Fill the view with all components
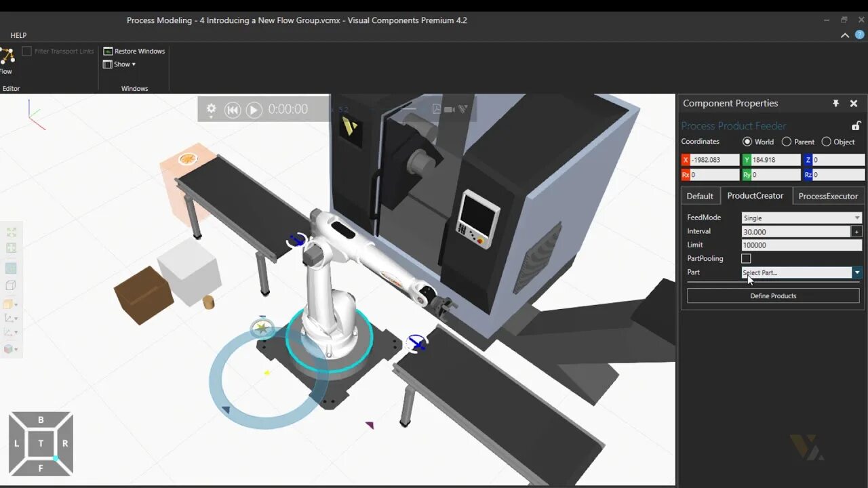This screenshot has height=488, width=868. pos(11,232)
